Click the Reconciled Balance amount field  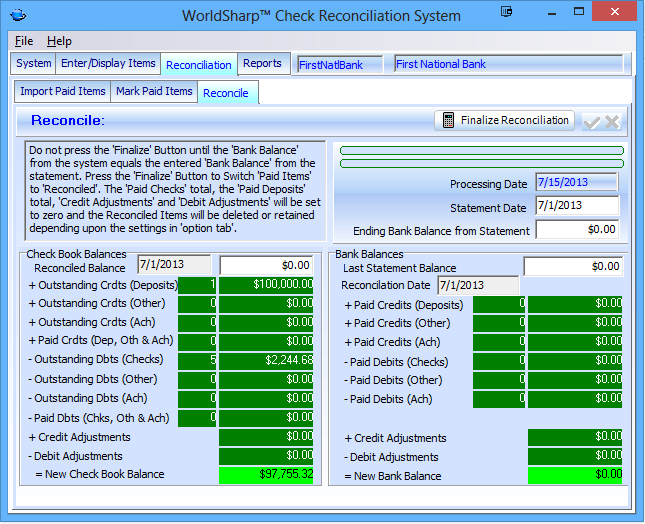(266, 265)
